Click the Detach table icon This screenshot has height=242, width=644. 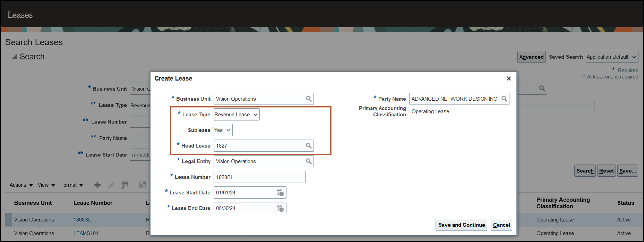point(142,185)
